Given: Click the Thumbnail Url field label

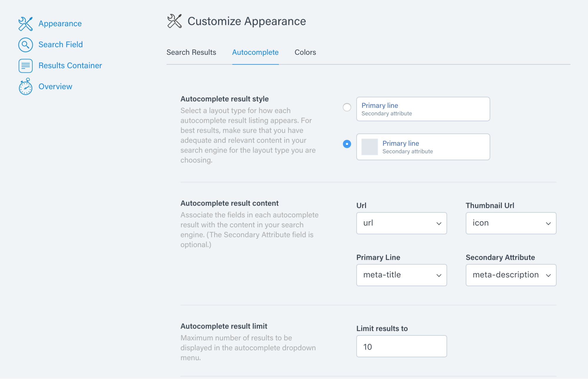Looking at the screenshot, I should [490, 206].
